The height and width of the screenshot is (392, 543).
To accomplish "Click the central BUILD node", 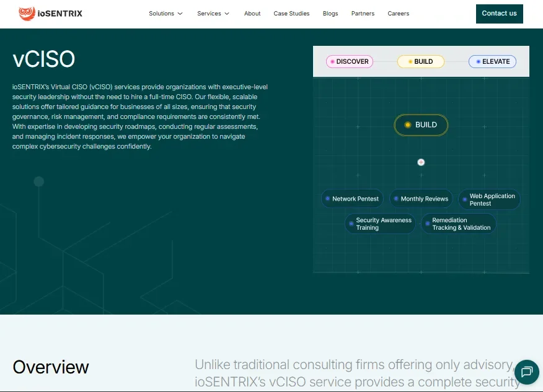I will [421, 125].
